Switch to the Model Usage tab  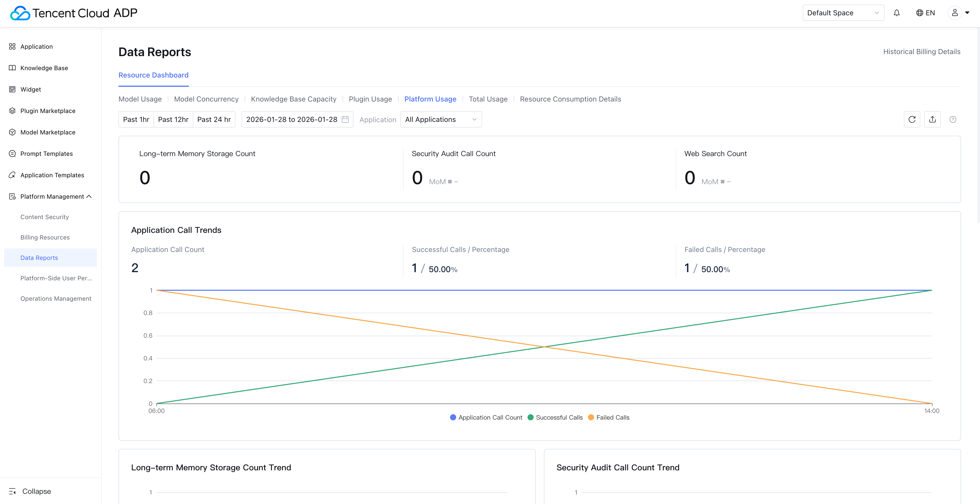[x=140, y=99]
